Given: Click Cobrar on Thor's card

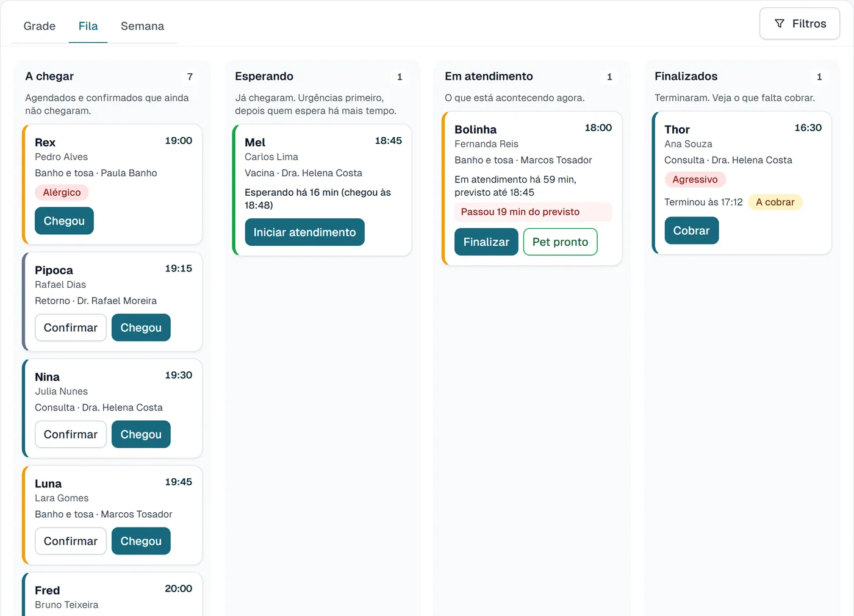Looking at the screenshot, I should click(x=691, y=231).
